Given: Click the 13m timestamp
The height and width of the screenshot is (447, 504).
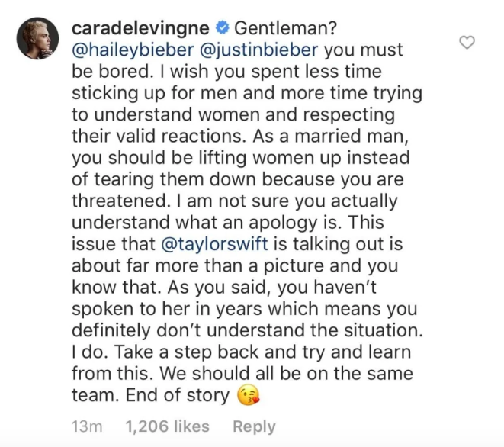Looking at the screenshot, I should pyautogui.click(x=87, y=426).
